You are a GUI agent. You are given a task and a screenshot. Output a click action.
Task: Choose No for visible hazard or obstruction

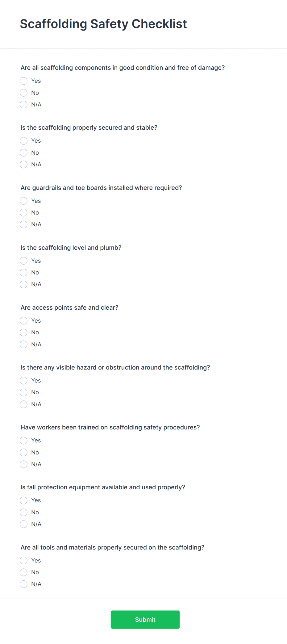(x=24, y=392)
